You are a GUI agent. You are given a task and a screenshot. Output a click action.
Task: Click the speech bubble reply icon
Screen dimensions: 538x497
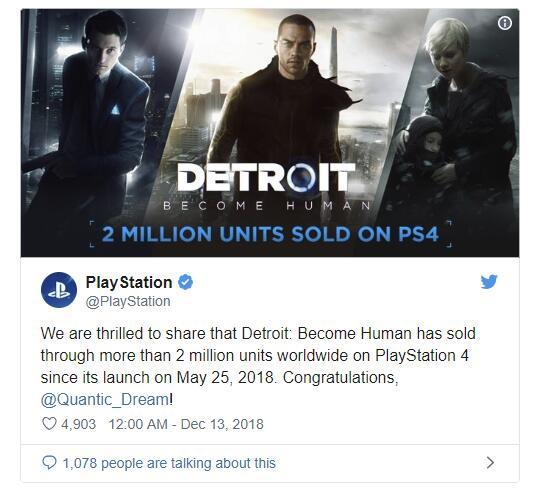[x=49, y=462]
